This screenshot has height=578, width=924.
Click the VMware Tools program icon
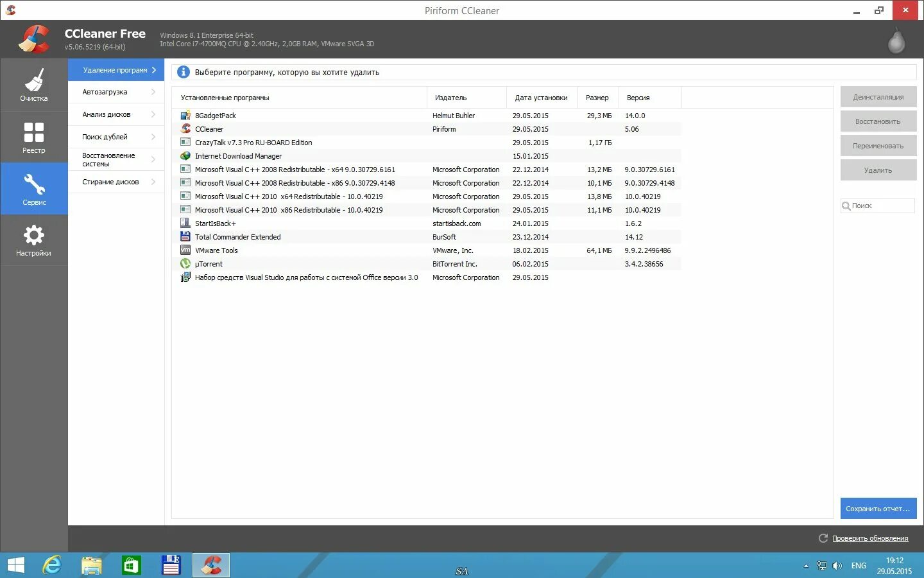tap(185, 250)
